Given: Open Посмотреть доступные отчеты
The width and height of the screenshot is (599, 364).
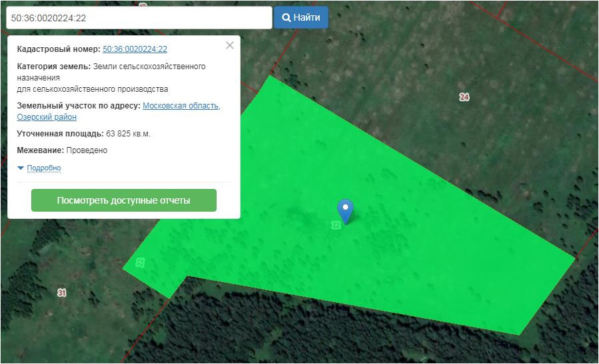Looking at the screenshot, I should coord(124,200).
